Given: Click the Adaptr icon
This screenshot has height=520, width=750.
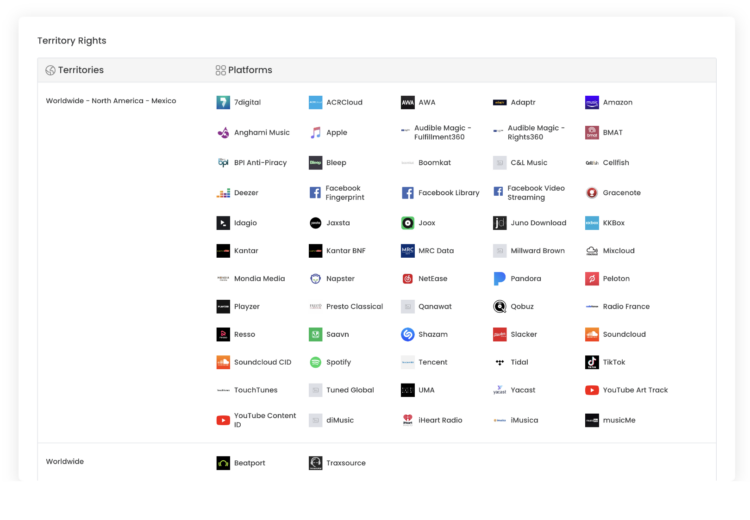Looking at the screenshot, I should point(500,102).
